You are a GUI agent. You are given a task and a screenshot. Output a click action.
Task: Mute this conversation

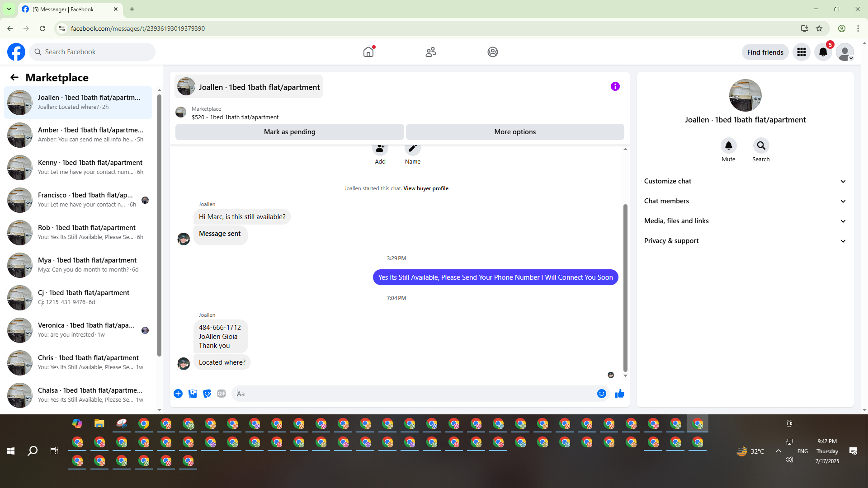729,145
